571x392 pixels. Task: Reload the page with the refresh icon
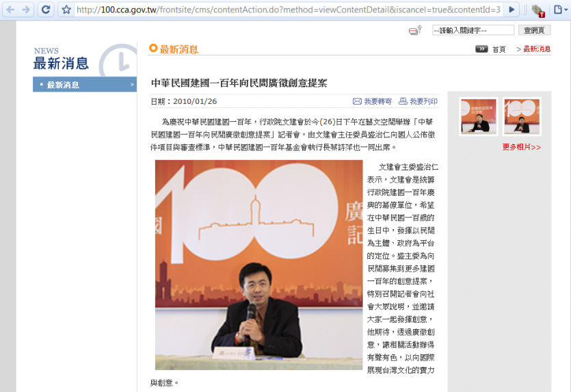pyautogui.click(x=46, y=10)
